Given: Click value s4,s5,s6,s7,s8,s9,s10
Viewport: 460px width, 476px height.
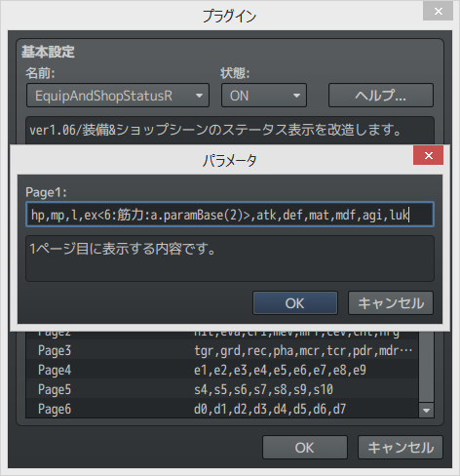Looking at the screenshot, I should [263, 389].
